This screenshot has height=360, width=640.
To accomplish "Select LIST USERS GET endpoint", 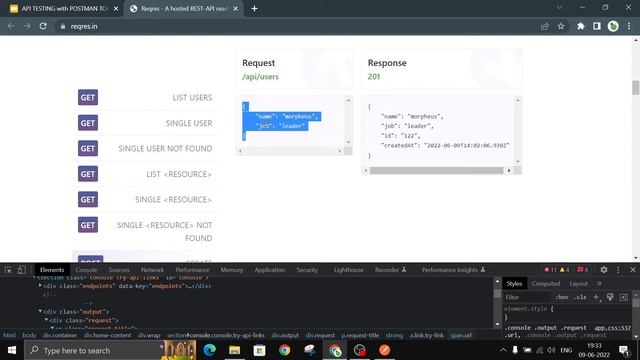I will coord(145,98).
